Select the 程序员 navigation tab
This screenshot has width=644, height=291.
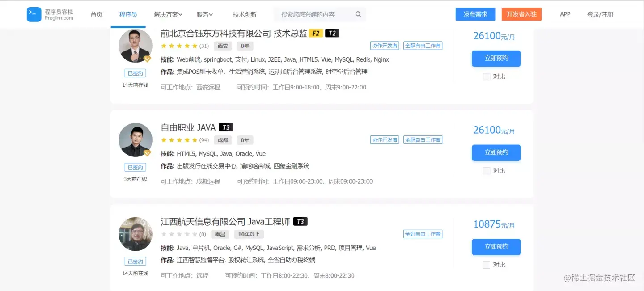click(x=128, y=14)
